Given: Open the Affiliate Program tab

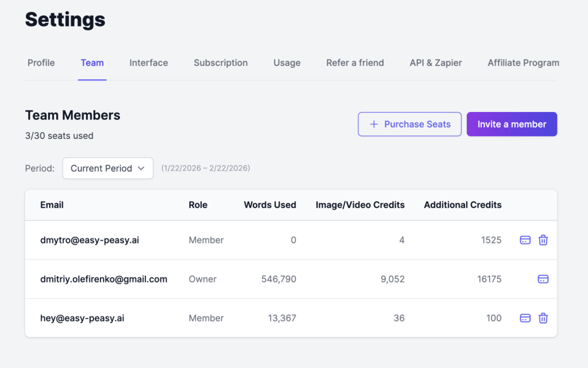Looking at the screenshot, I should tap(523, 63).
